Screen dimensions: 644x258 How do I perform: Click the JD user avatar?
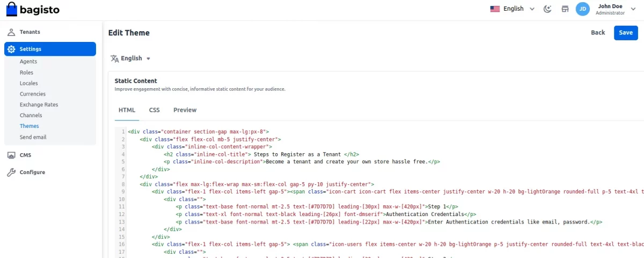coord(582,9)
